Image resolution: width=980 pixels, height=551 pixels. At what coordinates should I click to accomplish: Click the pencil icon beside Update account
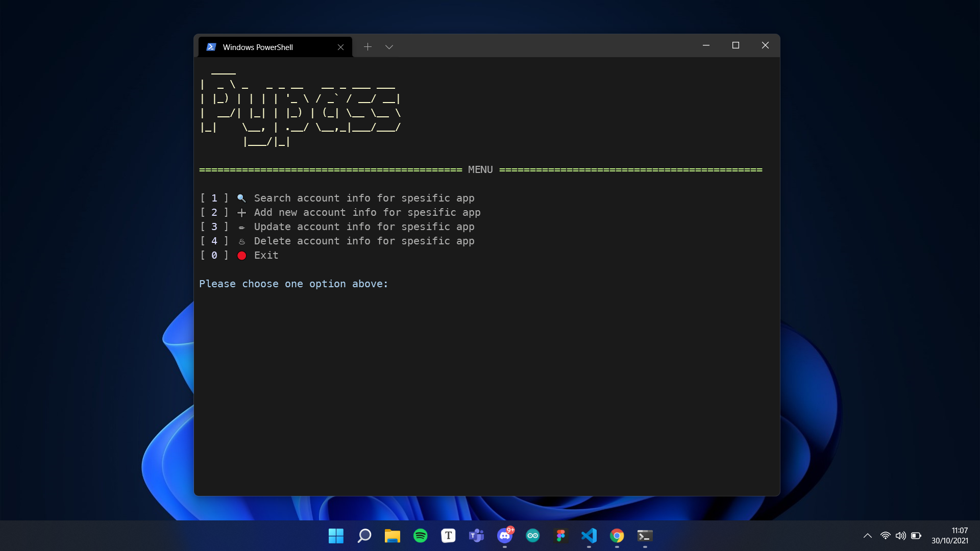[241, 227]
